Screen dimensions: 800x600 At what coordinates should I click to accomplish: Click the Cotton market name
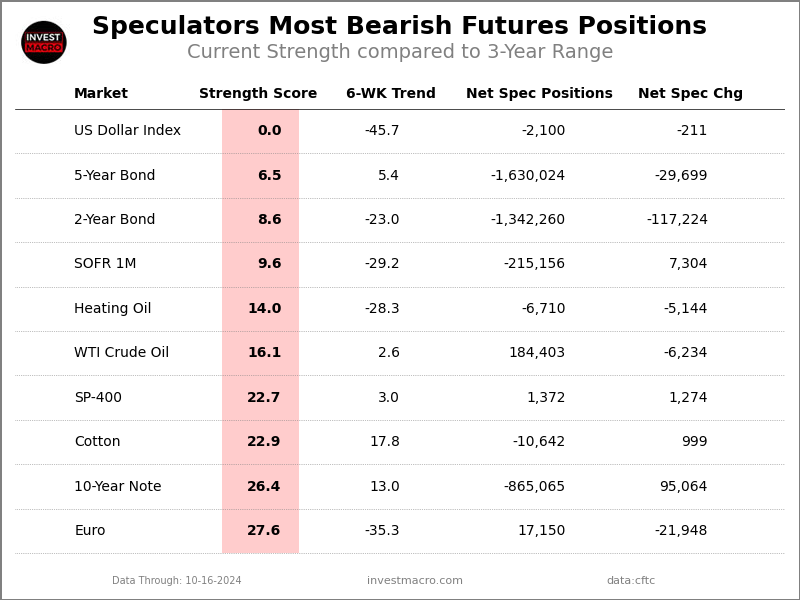click(97, 442)
